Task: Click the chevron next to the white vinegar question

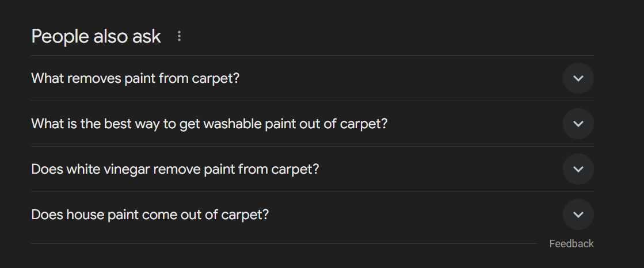Action: tap(578, 169)
